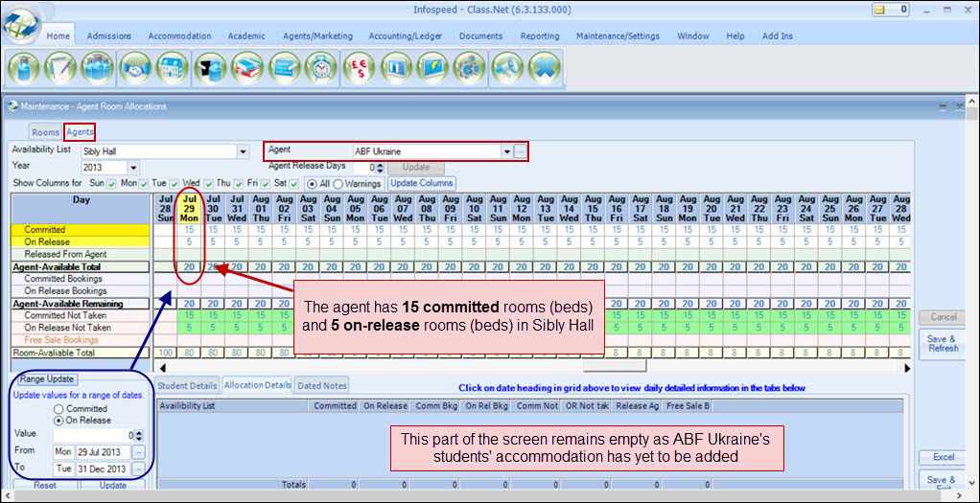Click the grid's horizontal scrollbar thumb

614,366
